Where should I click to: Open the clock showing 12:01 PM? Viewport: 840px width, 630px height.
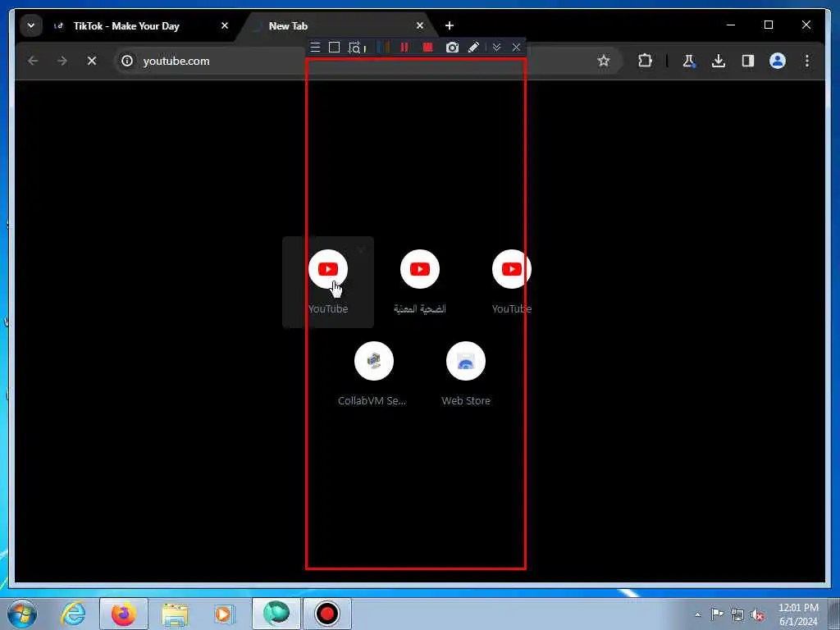[798, 614]
